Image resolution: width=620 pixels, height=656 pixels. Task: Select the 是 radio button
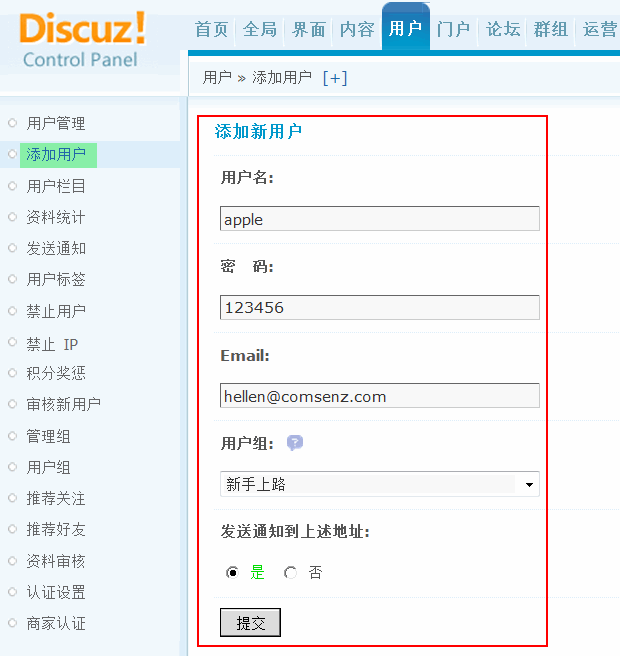(x=233, y=573)
